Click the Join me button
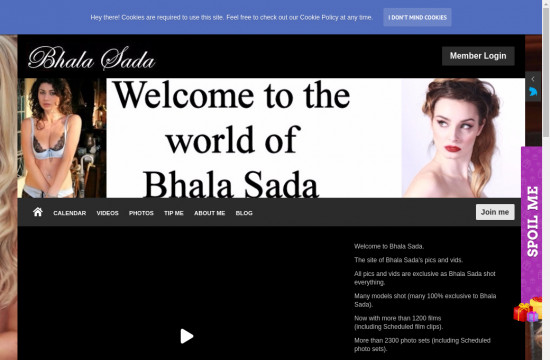 (495, 212)
